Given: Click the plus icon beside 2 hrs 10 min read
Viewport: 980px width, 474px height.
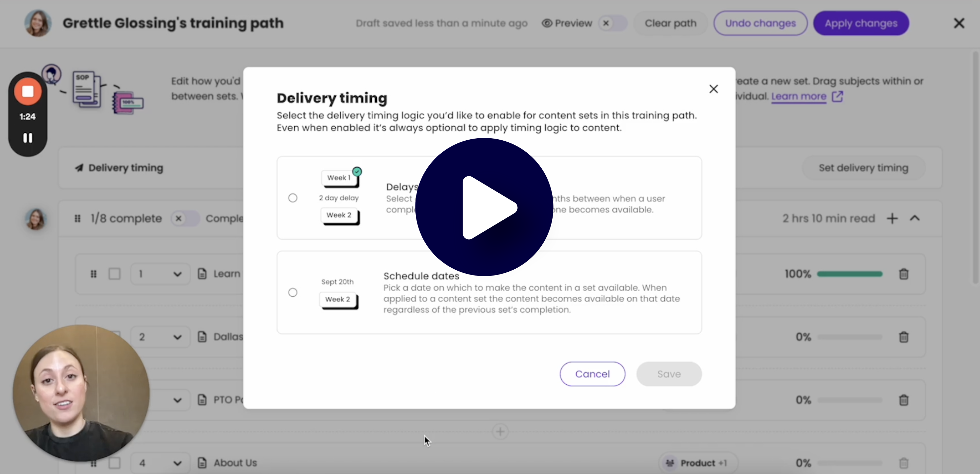Looking at the screenshot, I should point(892,218).
